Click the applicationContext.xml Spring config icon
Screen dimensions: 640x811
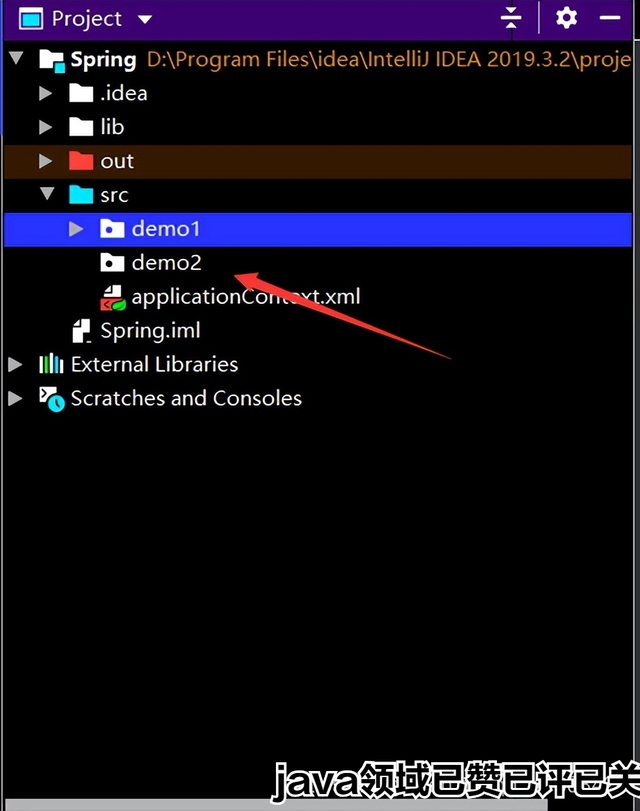[112, 297]
